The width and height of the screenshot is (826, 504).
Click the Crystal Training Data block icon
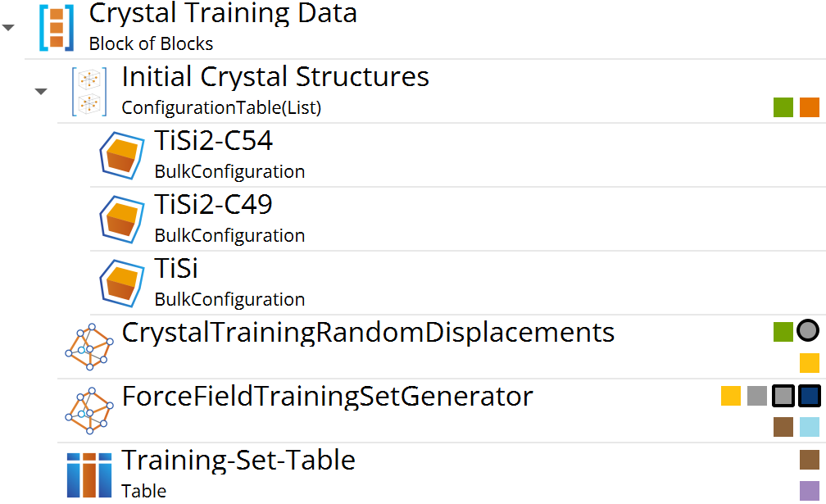tap(57, 28)
